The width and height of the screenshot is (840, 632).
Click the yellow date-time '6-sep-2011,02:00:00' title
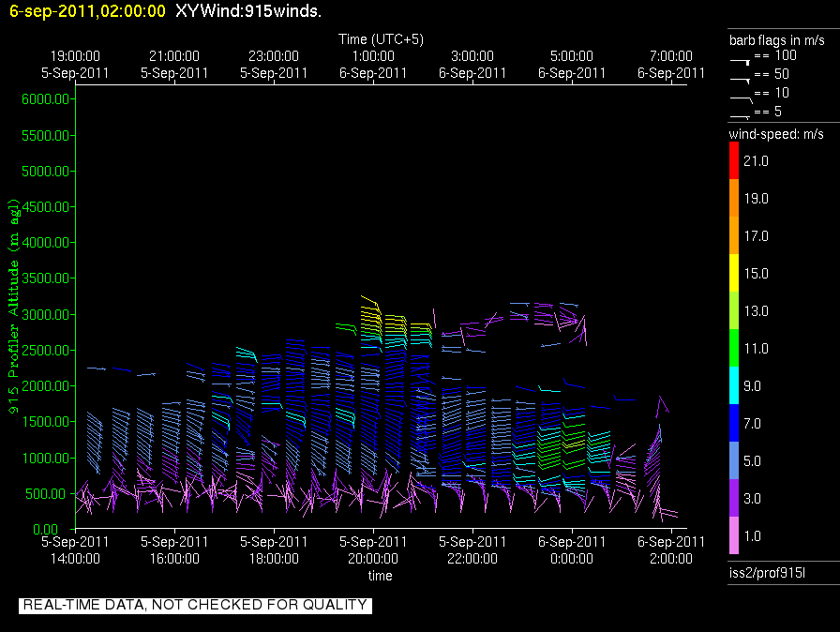coord(87,11)
